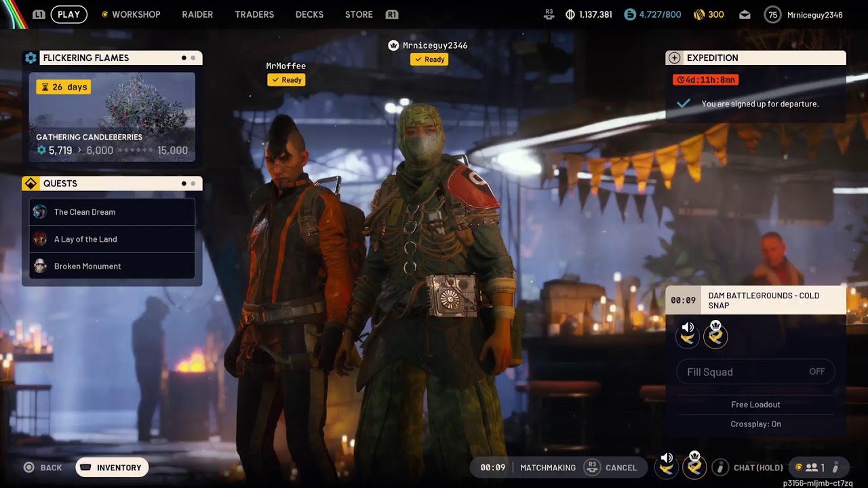Click the level 75 badge
This screenshot has width=868, height=488.
pos(772,14)
